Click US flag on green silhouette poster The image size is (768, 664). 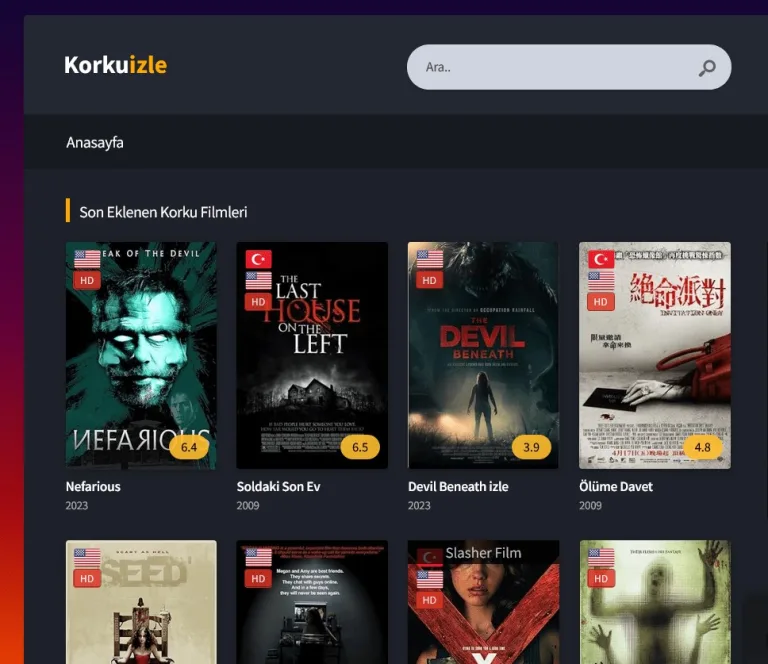coord(601,557)
